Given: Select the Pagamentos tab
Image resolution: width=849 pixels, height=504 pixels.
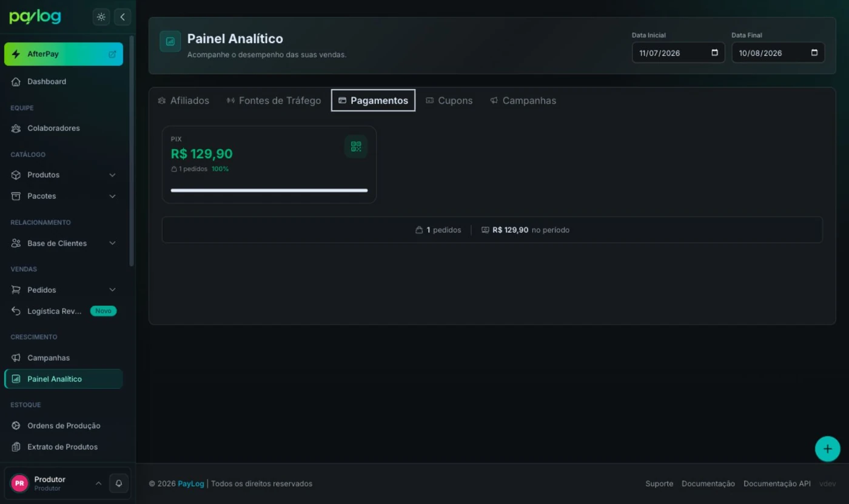Looking at the screenshot, I should tap(373, 101).
